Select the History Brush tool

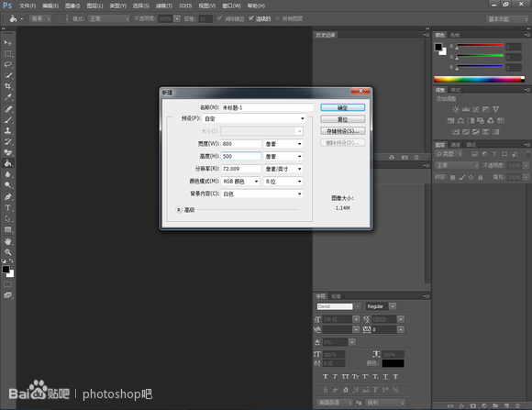(x=8, y=141)
